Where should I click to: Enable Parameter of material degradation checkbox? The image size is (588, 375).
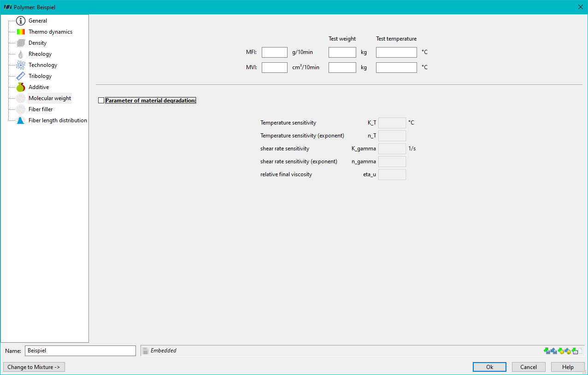[x=101, y=101]
